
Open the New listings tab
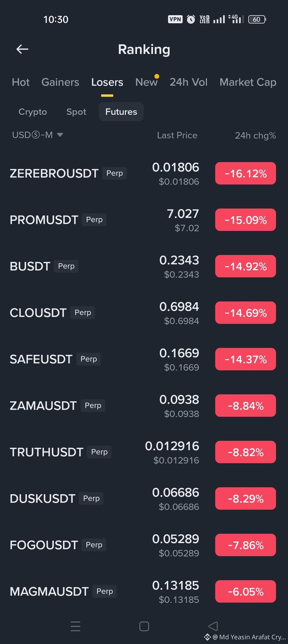(x=146, y=82)
